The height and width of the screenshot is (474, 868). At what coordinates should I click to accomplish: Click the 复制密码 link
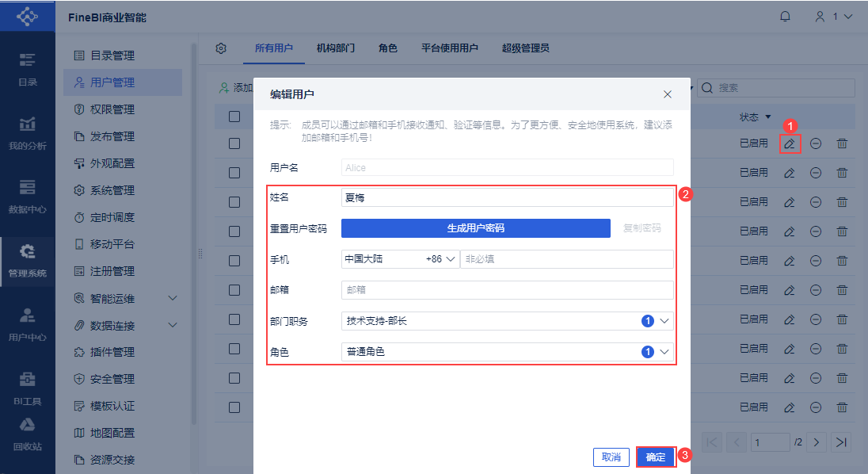click(x=641, y=228)
